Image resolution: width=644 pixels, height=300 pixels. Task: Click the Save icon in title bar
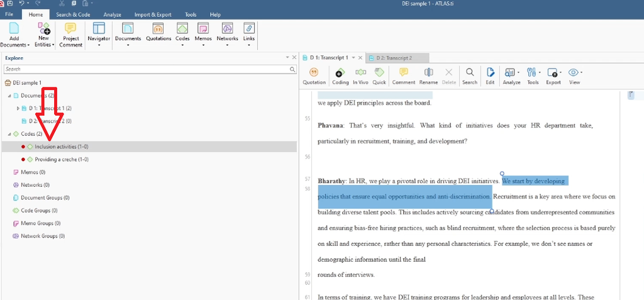(x=9, y=3)
